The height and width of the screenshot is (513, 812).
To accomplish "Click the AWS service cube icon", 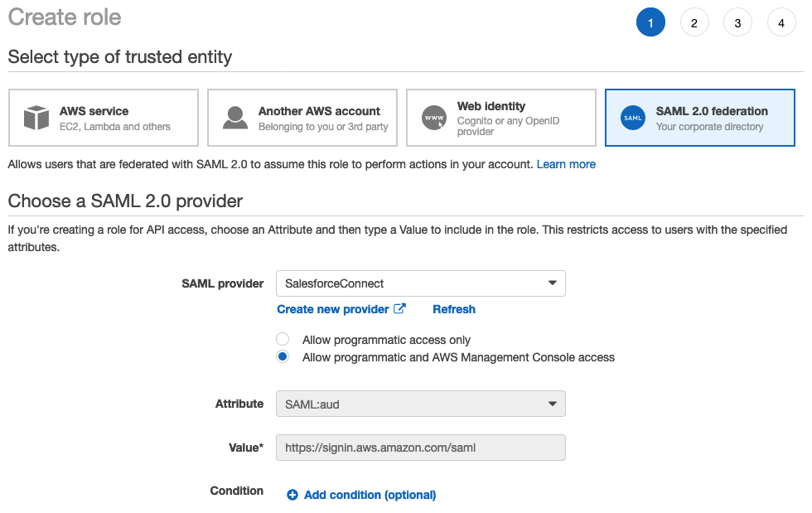I will click(36, 118).
